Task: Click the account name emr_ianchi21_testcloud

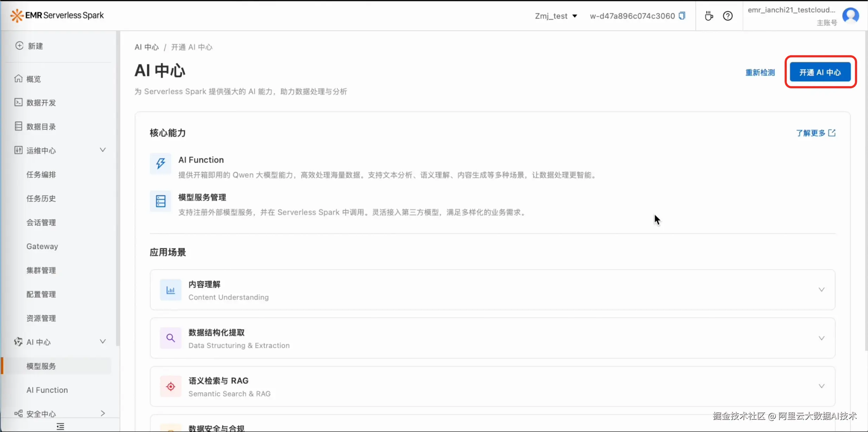Action: 791,10
